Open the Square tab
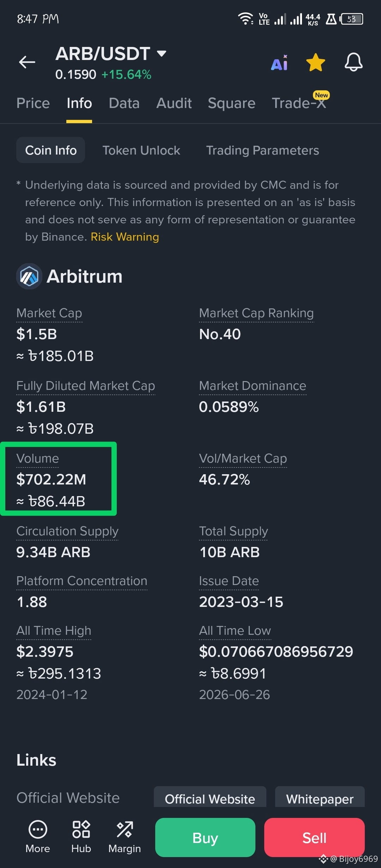Screen dimensions: 381x868 click(231, 103)
